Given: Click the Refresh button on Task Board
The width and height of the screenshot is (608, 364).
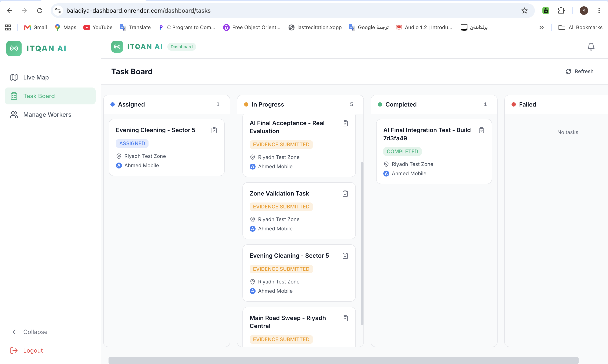Looking at the screenshot, I should (579, 71).
